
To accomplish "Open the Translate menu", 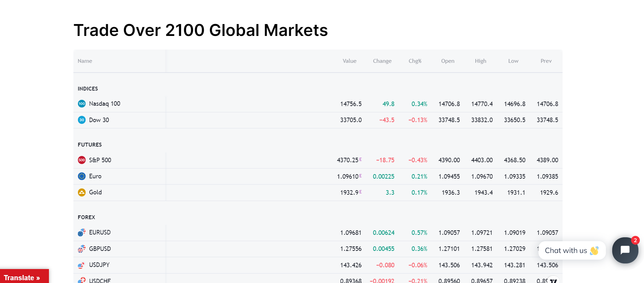I will tap(24, 276).
